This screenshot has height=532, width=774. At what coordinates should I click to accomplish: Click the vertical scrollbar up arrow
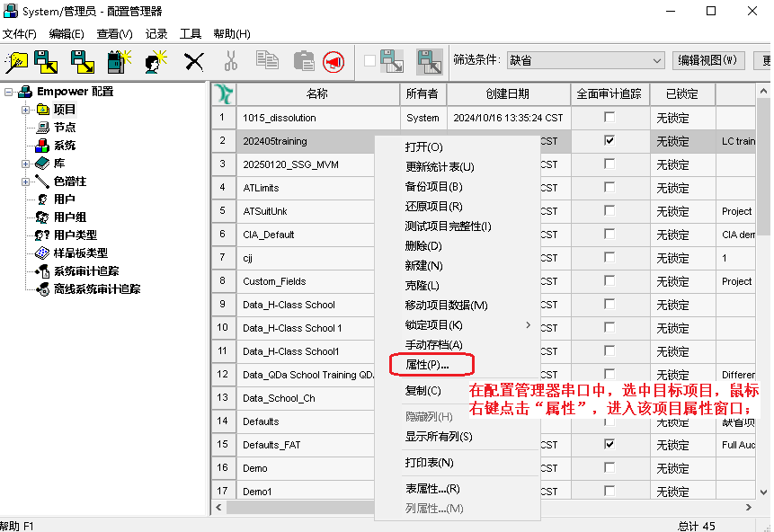point(763,92)
